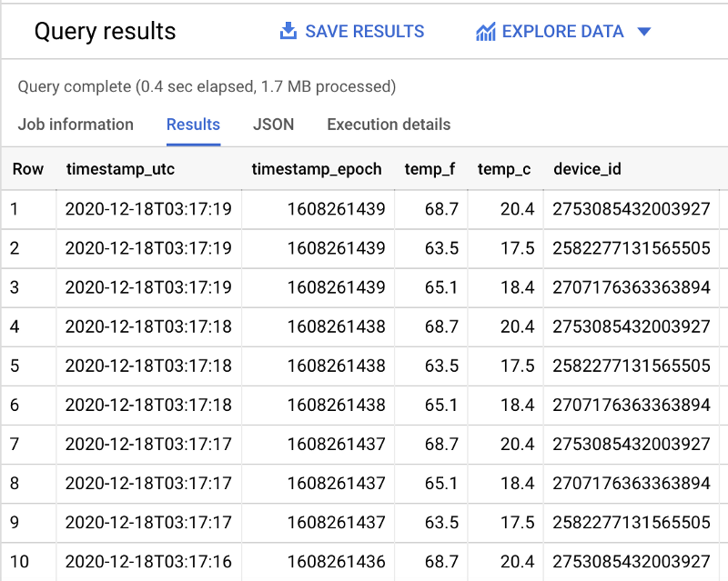Click the temp_c column header
This screenshot has height=581, width=728.
coord(503,169)
